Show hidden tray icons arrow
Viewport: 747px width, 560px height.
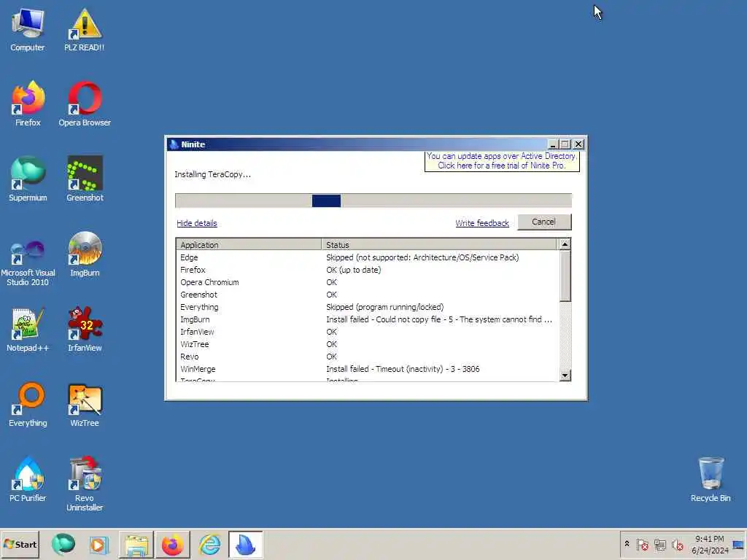coord(627,544)
